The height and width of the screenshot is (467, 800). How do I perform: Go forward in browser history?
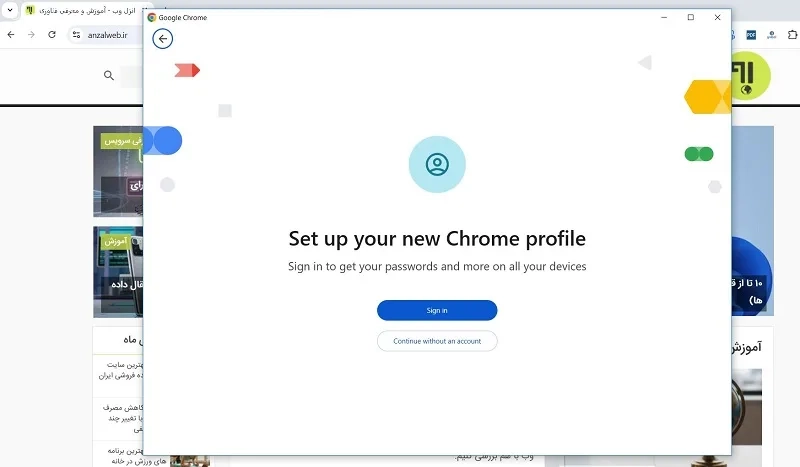pyautogui.click(x=31, y=35)
